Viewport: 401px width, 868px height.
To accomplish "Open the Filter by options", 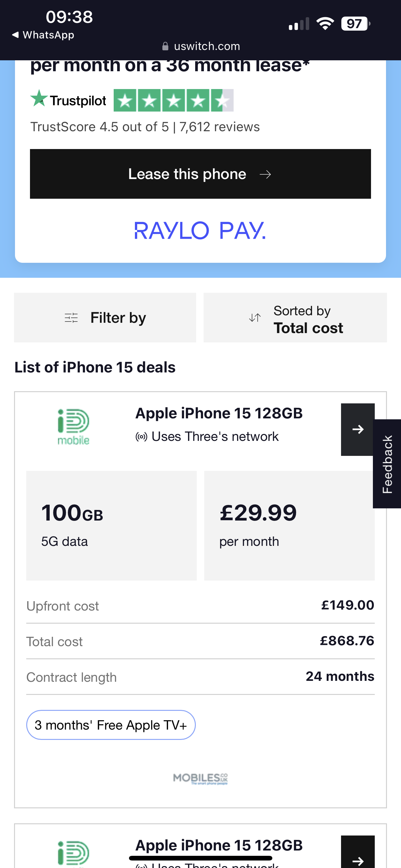I will [x=105, y=317].
